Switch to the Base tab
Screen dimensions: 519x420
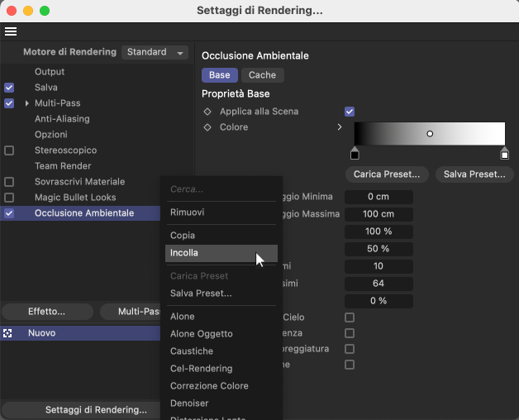coord(220,75)
